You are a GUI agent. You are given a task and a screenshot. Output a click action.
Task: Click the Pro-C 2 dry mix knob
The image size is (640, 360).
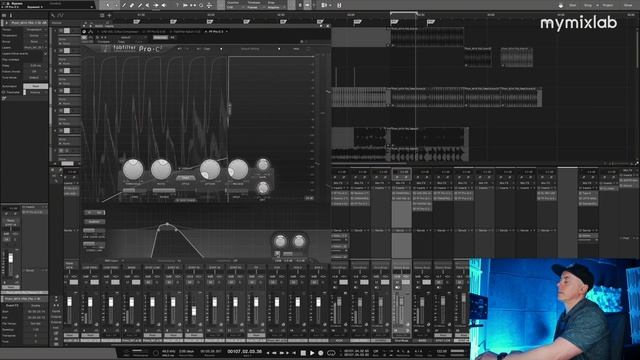[x=263, y=188]
